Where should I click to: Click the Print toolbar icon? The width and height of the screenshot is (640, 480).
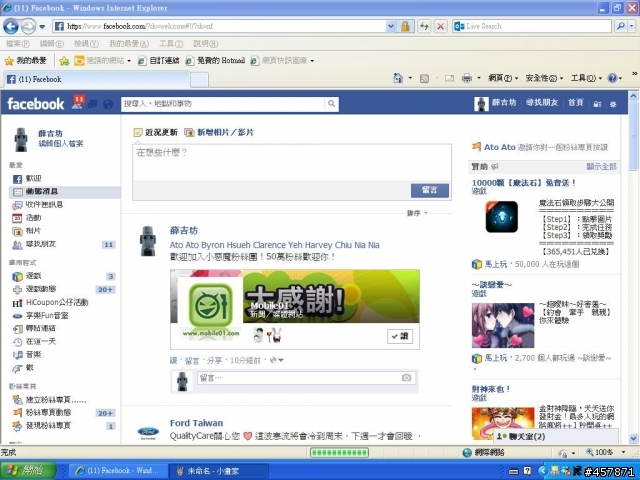[x=467, y=78]
